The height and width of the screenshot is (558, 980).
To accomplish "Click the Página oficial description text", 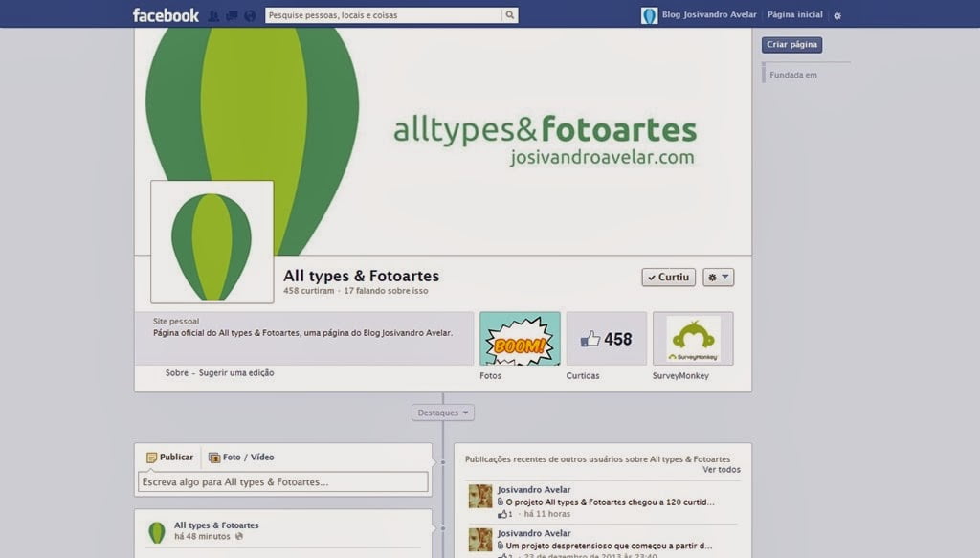I will click(x=302, y=333).
